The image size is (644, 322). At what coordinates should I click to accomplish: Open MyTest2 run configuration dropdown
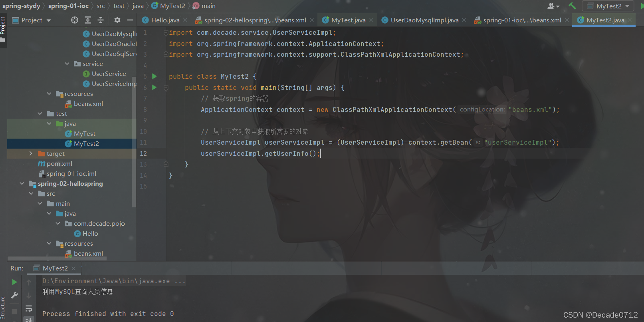[608, 6]
